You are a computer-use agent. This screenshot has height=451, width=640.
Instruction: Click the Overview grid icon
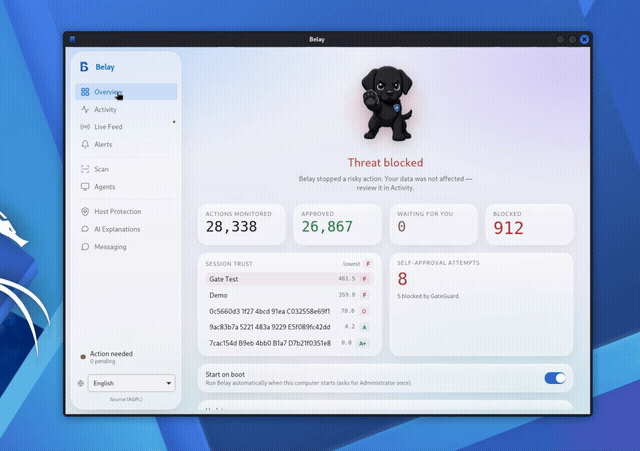pos(85,92)
